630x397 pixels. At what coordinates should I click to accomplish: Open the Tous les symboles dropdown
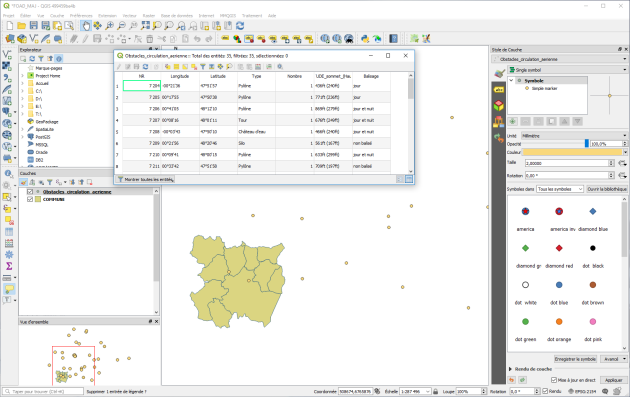560,189
